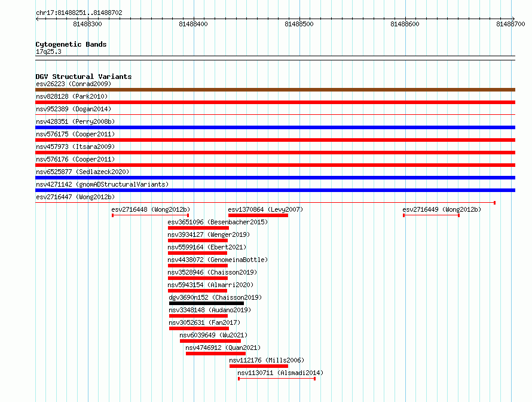Click the right arrow of the ruler
This screenshot has height=402, width=532.
click(x=513, y=19)
